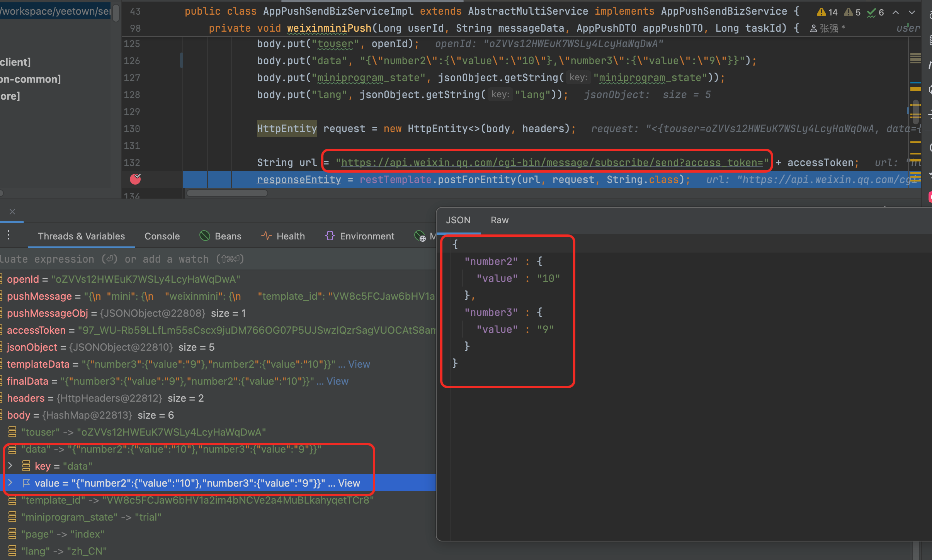
Task: Click View link on the selected value row
Action: tap(349, 483)
